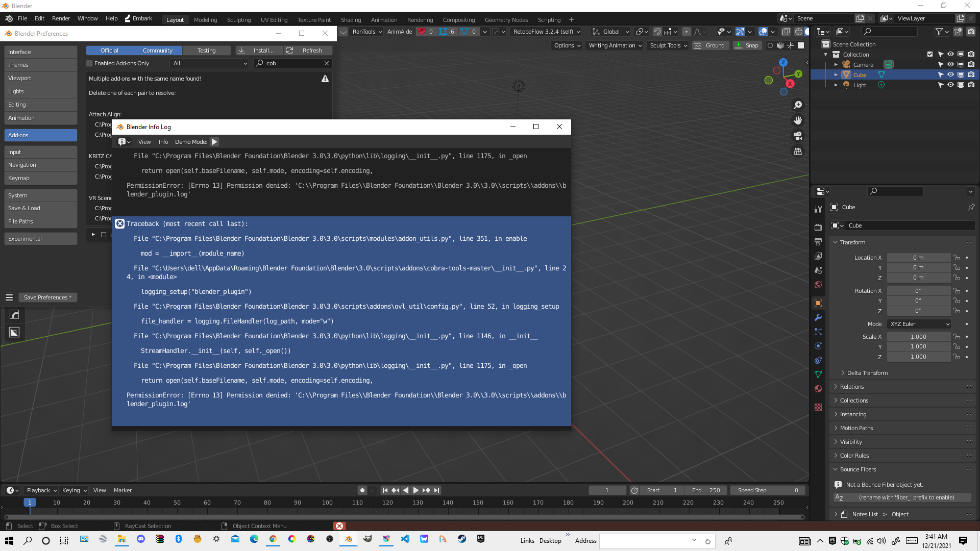The width and height of the screenshot is (980, 551).
Task: Open the rotation Mode dropdown showing XYZ Euler
Action: click(918, 324)
